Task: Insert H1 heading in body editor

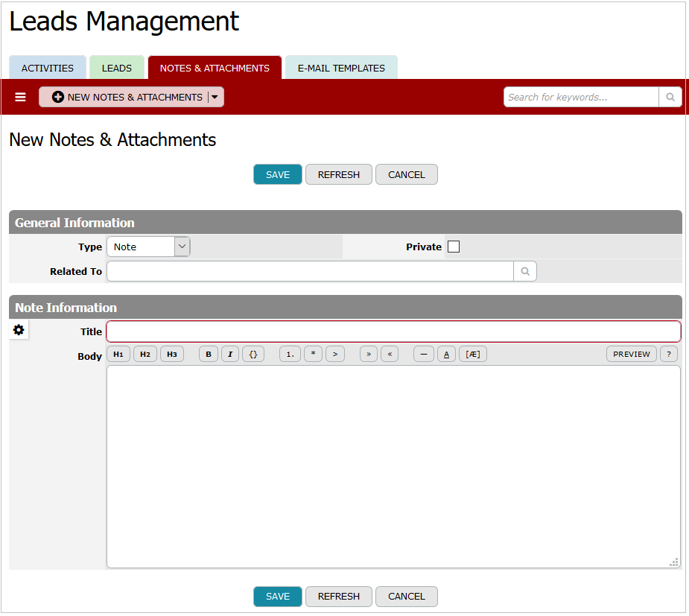Action: click(118, 355)
